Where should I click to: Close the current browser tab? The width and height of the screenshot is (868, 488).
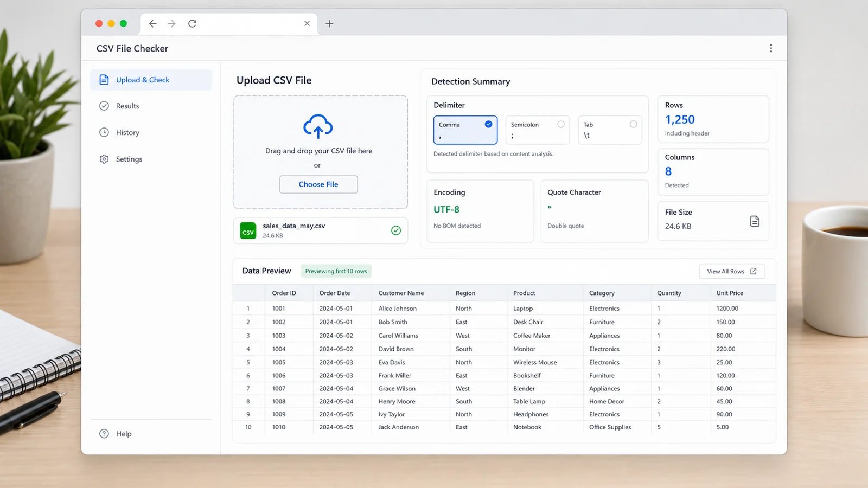click(x=307, y=23)
